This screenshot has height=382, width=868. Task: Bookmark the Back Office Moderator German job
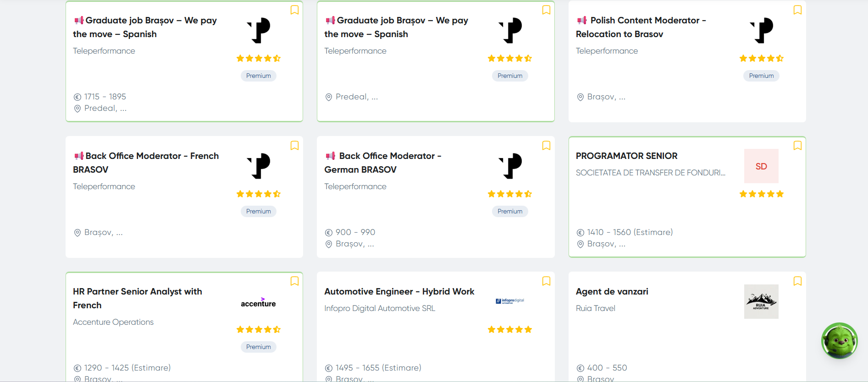point(546,146)
